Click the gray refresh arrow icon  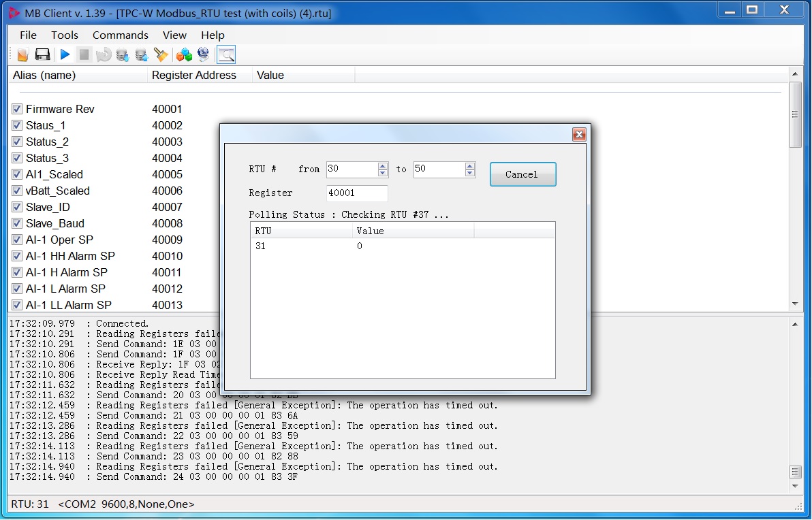pyautogui.click(x=104, y=54)
